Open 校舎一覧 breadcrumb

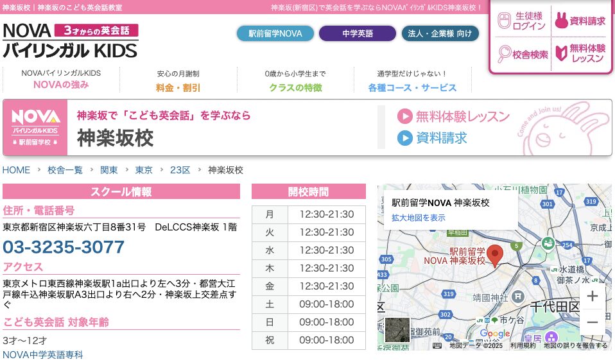tap(65, 170)
